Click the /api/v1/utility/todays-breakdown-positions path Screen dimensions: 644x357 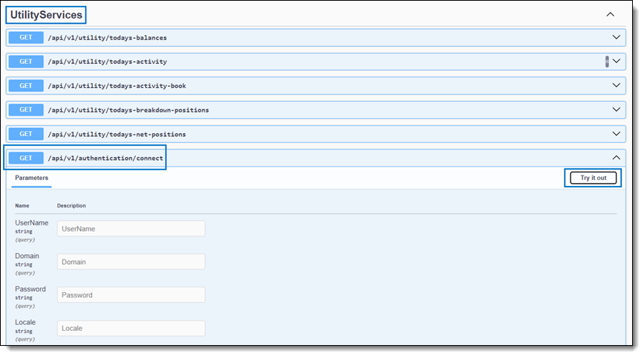(129, 110)
